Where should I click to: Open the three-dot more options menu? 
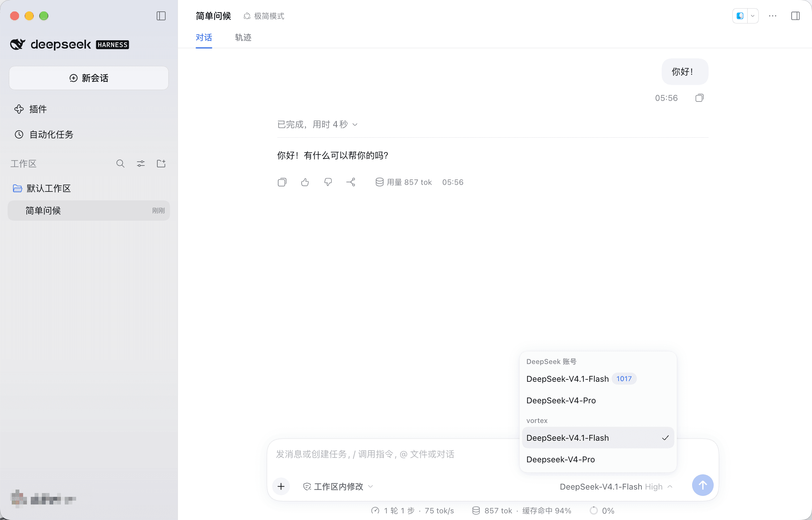[772, 16]
